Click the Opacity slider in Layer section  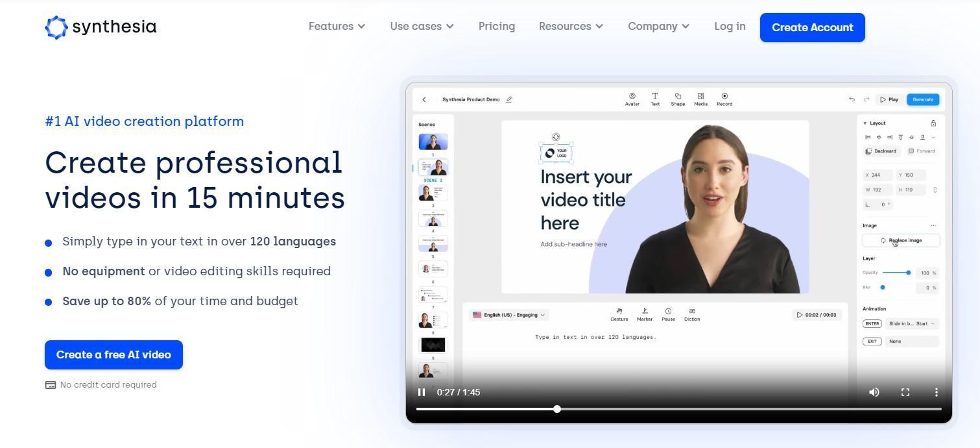896,273
